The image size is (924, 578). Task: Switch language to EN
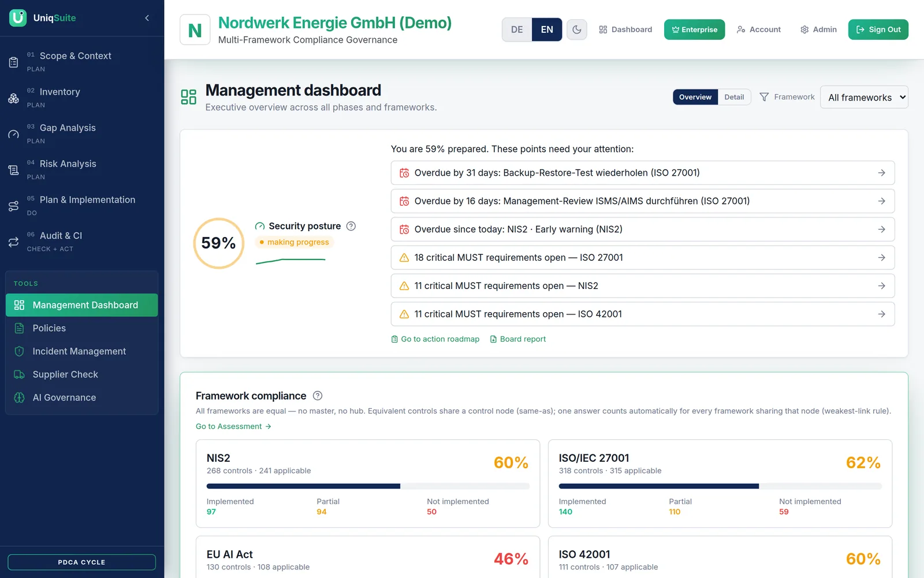(547, 29)
